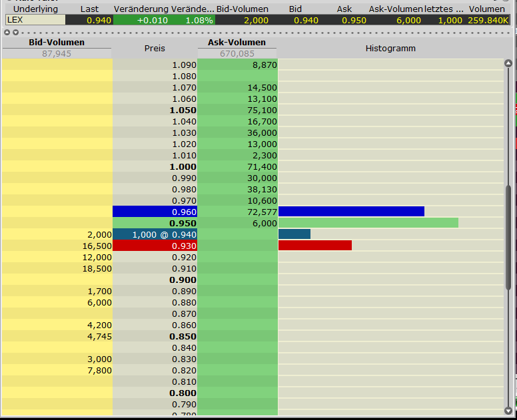This screenshot has width=517, height=420.
Task: Click the 0.940 Last value in quote row
Action: click(99, 21)
